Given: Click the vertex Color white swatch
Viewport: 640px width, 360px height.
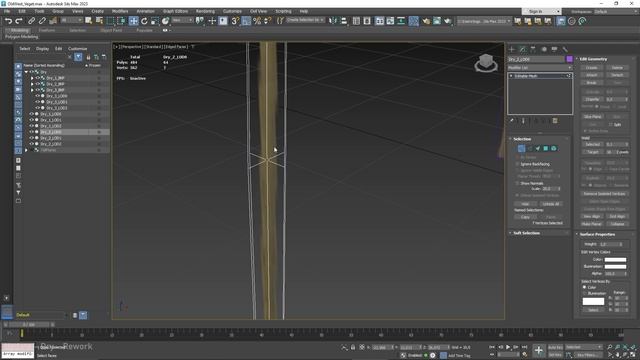Looking at the screenshot, I should [615, 260].
